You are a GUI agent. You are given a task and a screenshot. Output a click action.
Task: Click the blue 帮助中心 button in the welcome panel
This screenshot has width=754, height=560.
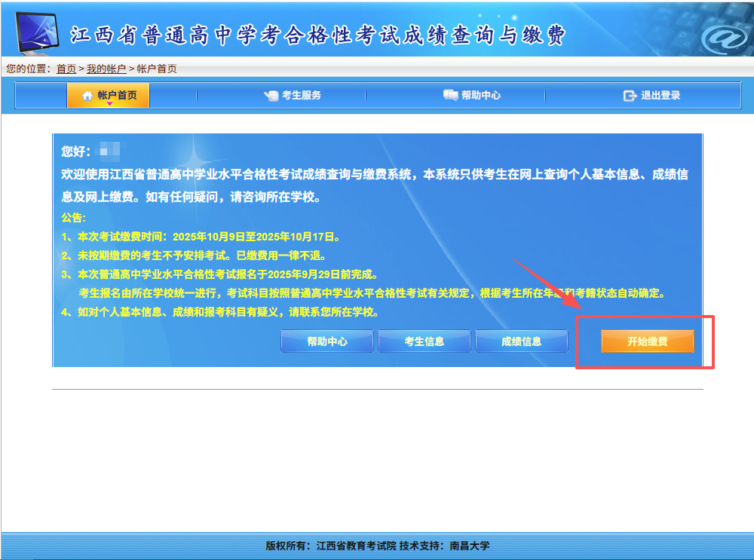click(x=326, y=341)
